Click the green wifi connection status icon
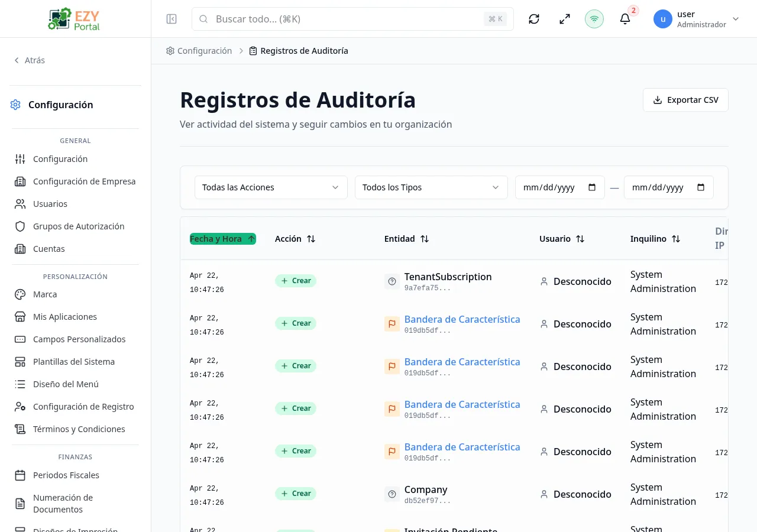Viewport: 757px width, 532px height. click(x=594, y=19)
